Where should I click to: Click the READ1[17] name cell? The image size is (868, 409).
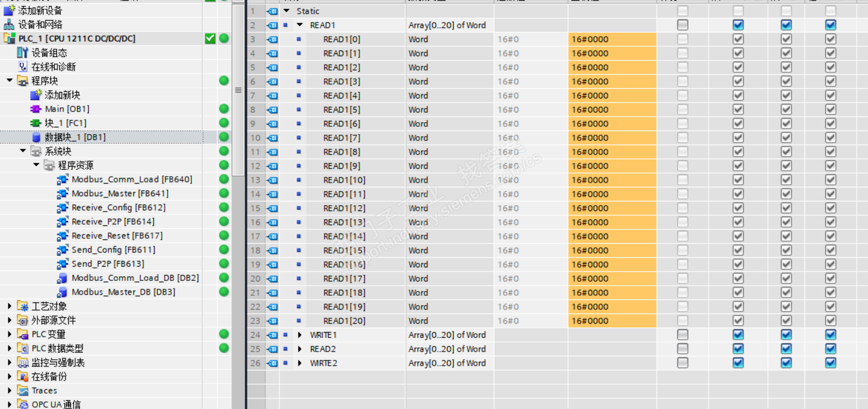[x=345, y=279]
